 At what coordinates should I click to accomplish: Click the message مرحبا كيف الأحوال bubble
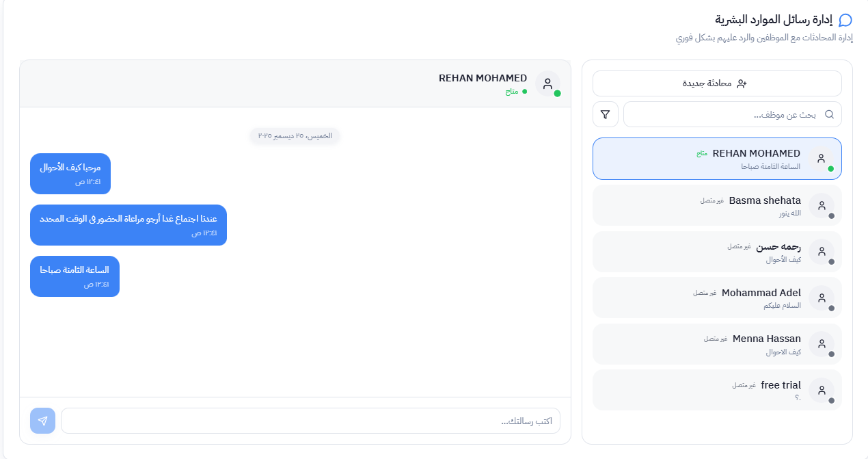(x=70, y=174)
